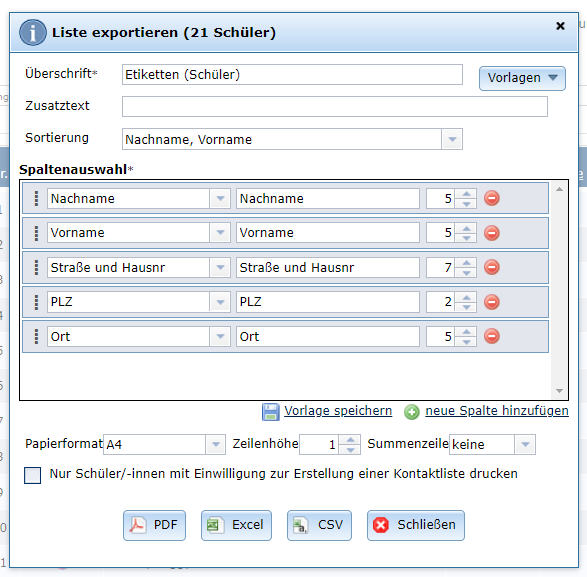Viewport: 587px width, 577px height.
Task: Grab the drag handle of the Nachname row
Action: point(36,198)
